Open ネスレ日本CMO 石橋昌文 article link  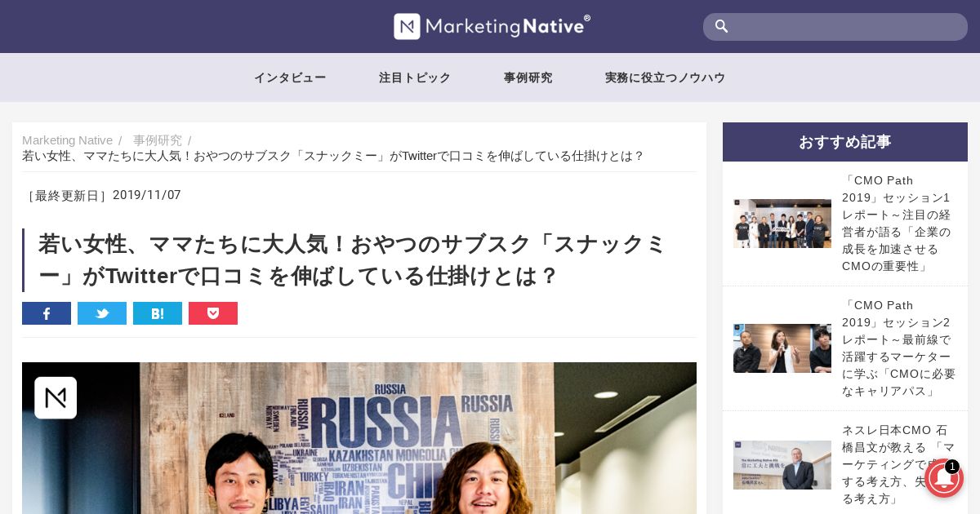click(x=898, y=464)
